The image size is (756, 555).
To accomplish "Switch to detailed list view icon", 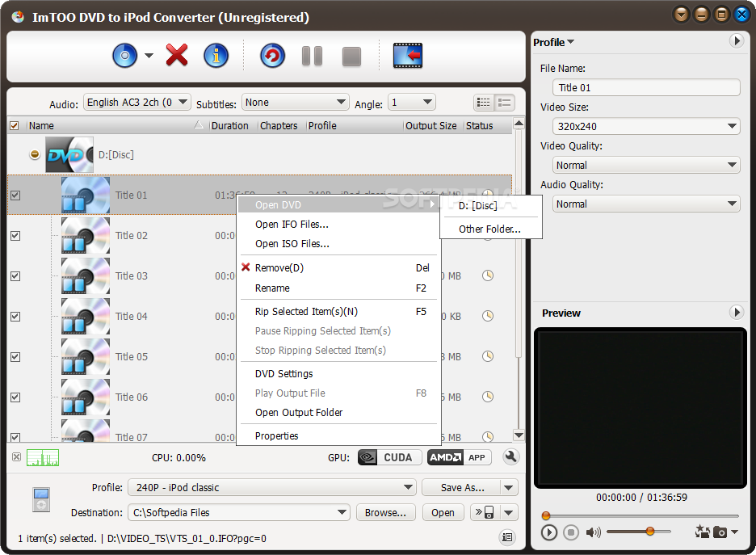I will pyautogui.click(x=505, y=103).
